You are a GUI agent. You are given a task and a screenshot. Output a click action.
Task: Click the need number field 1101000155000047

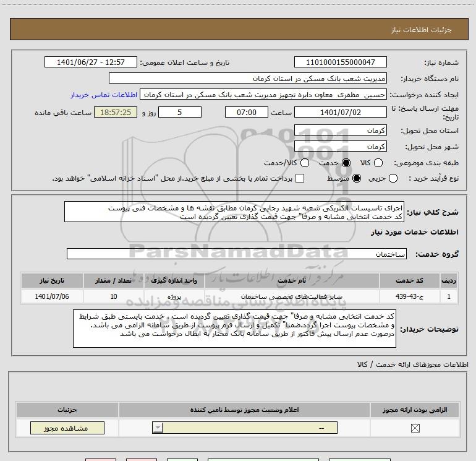point(340,62)
